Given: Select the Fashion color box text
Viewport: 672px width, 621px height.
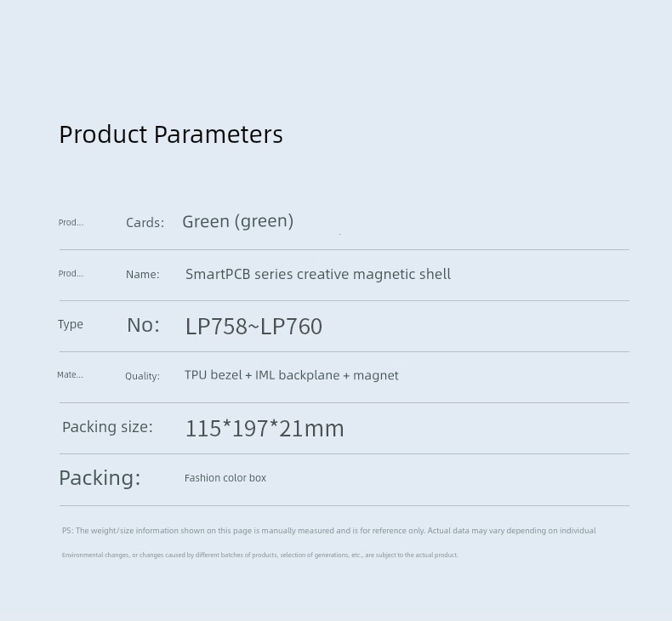Looking at the screenshot, I should point(225,478).
